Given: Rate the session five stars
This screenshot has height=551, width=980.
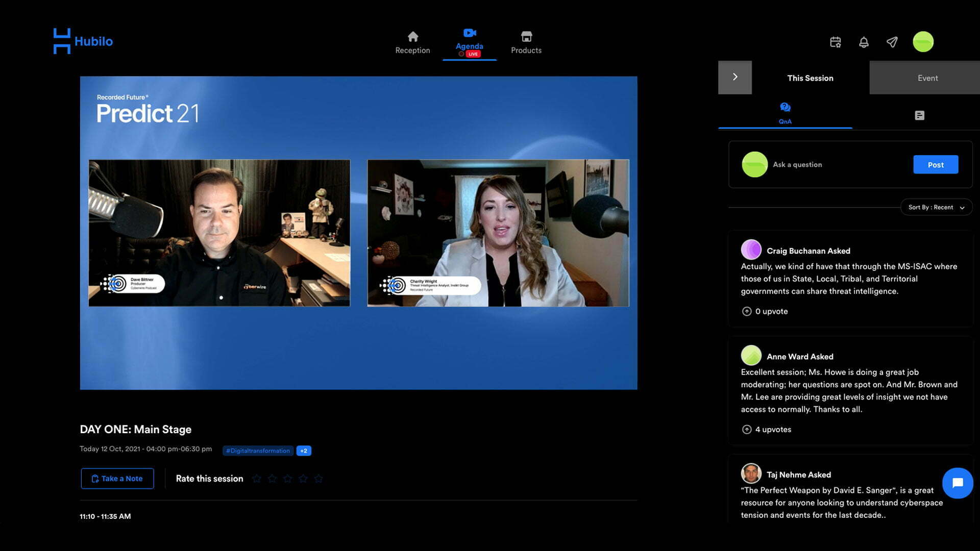Looking at the screenshot, I should coord(318,479).
